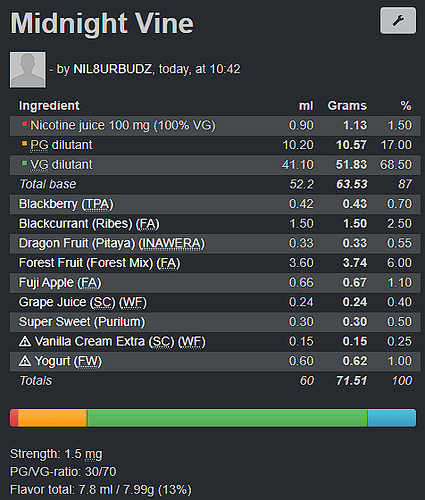This screenshot has height=500, width=425.
Task: Open Blackberry (TPA) flavor link
Action: click(66, 204)
